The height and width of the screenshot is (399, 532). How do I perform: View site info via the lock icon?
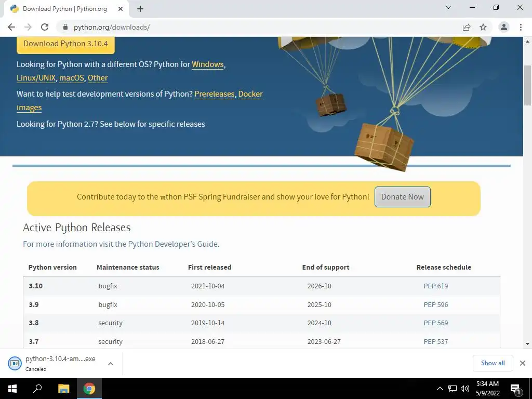65,27
